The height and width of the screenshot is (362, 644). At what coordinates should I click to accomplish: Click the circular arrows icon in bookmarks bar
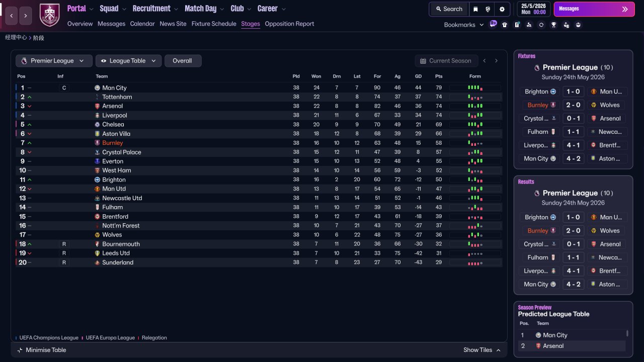[x=541, y=25]
